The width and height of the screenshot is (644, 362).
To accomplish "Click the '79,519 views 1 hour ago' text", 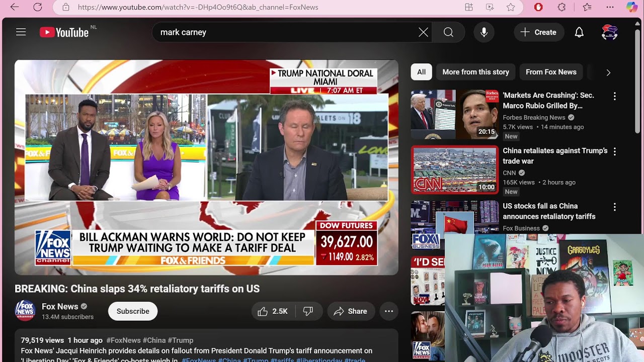I will (x=62, y=340).
